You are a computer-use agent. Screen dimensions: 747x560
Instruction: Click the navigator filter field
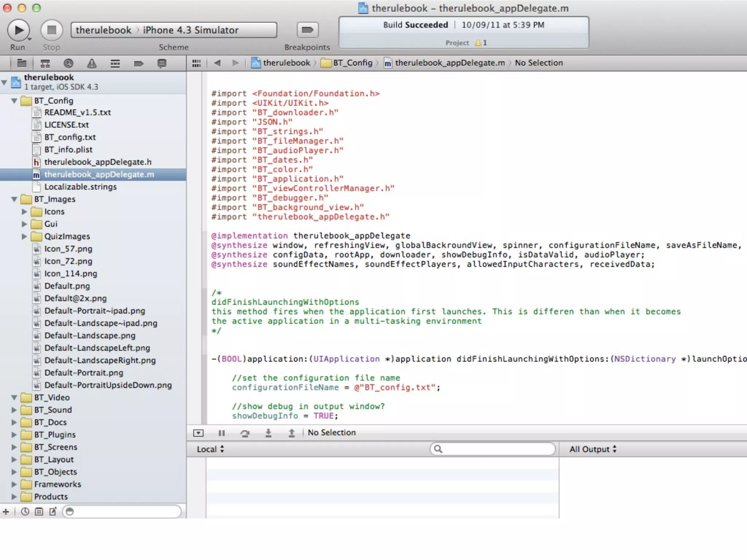[124, 512]
